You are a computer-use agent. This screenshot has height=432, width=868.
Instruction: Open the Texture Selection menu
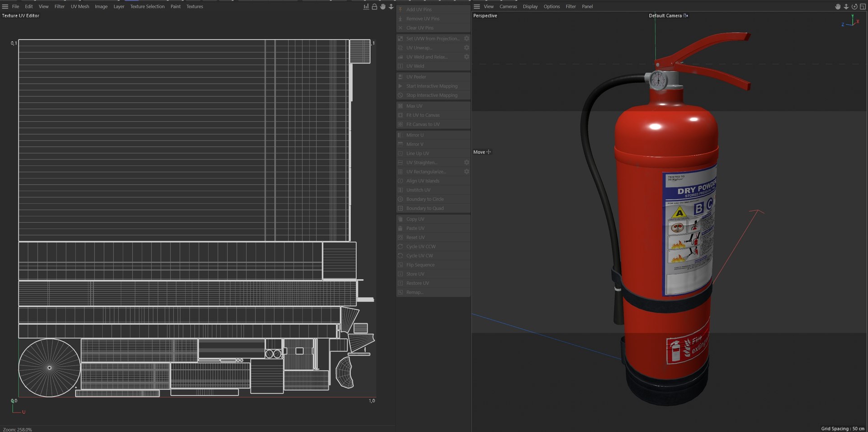point(147,6)
